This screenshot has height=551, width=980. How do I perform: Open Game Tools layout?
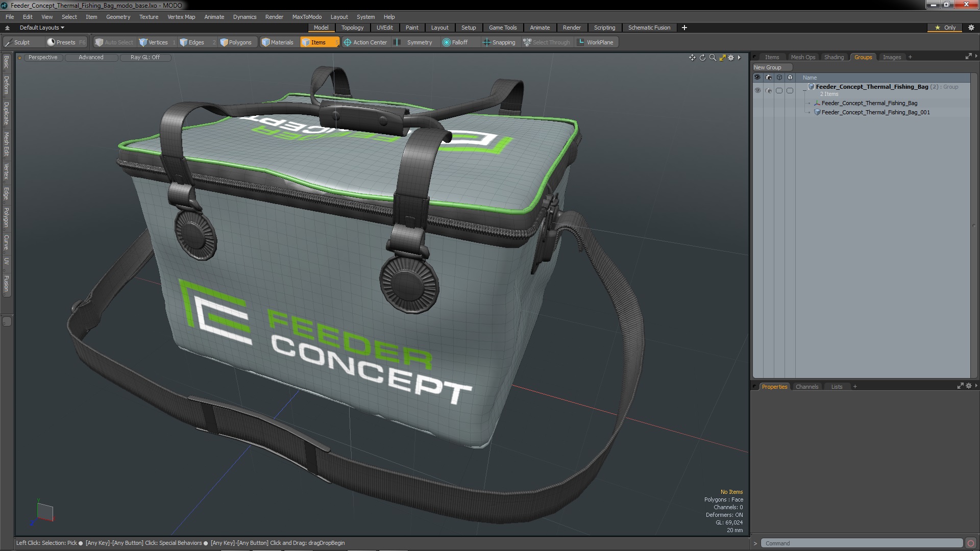[502, 28]
